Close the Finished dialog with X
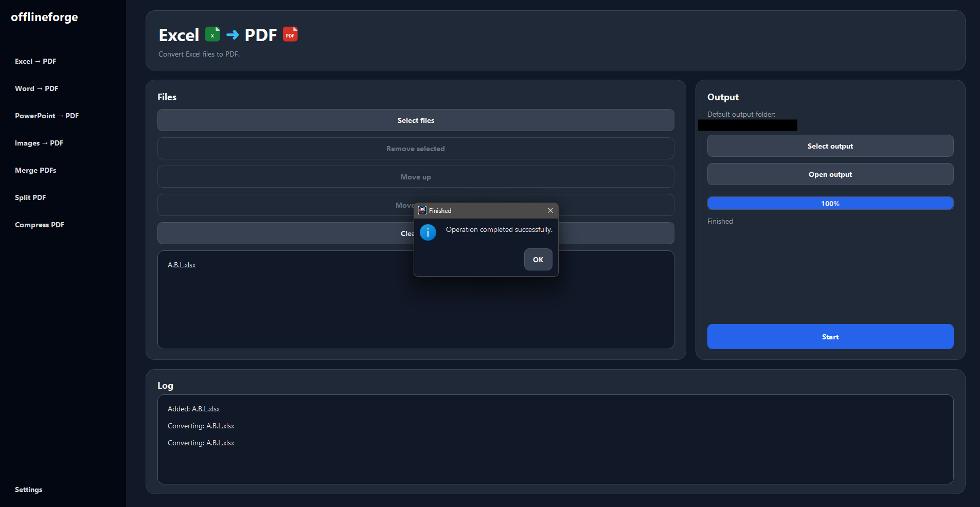 (x=550, y=210)
